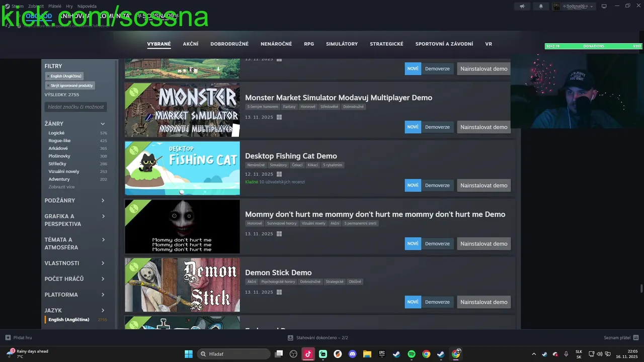Click the plus icon next to Přidat hru

(x=8, y=338)
